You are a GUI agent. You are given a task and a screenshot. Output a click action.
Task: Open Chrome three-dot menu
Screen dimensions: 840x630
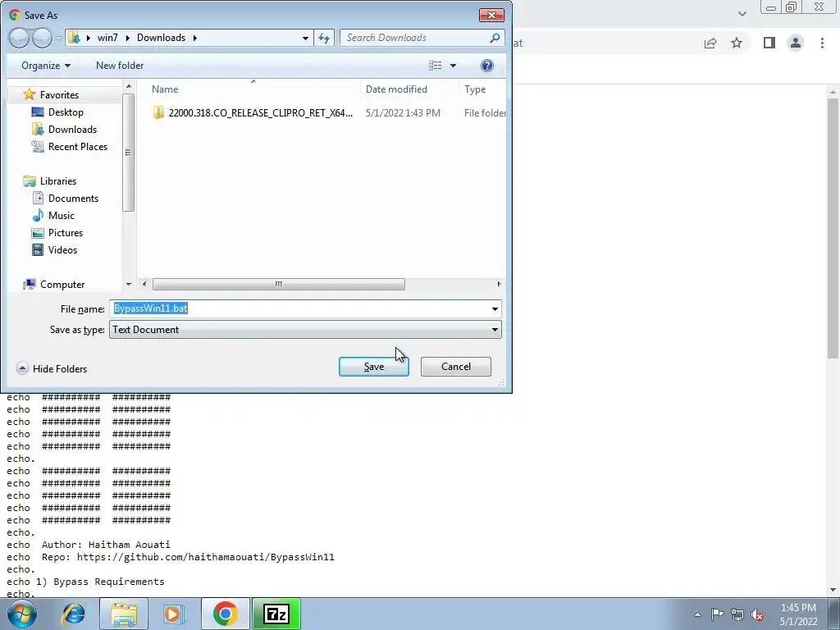coord(822,43)
